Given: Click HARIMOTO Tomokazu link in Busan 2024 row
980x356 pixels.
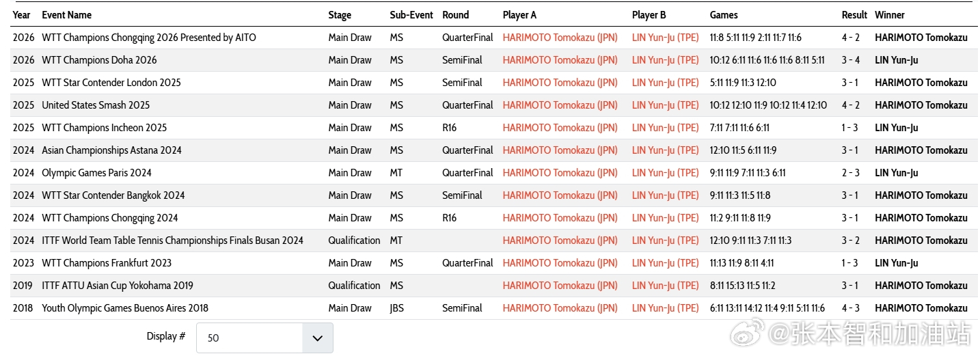Looking at the screenshot, I should point(560,241).
